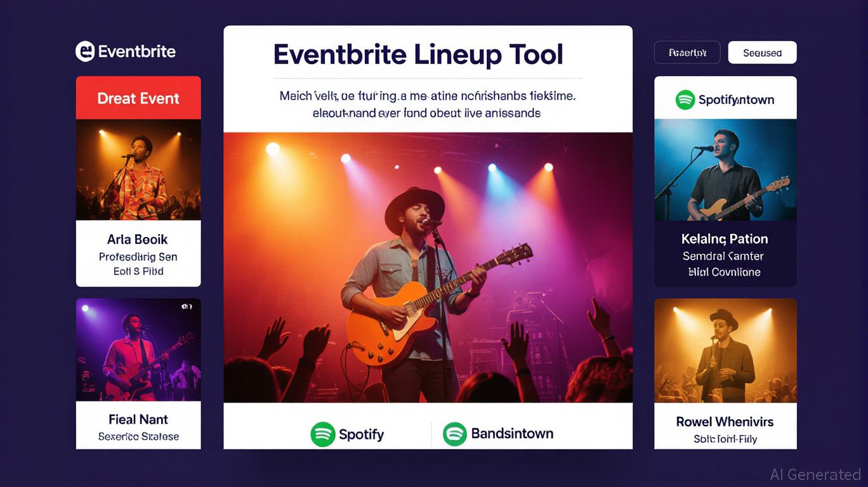Screen dimensions: 868x487
Task: Click the Eventbrite Lineup Tool heading
Action: click(418, 54)
